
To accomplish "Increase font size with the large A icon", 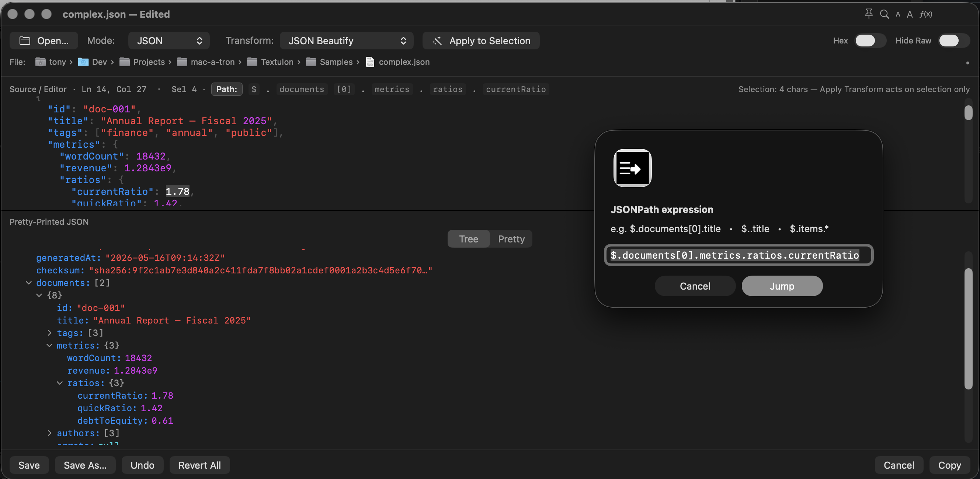I will coord(910,14).
